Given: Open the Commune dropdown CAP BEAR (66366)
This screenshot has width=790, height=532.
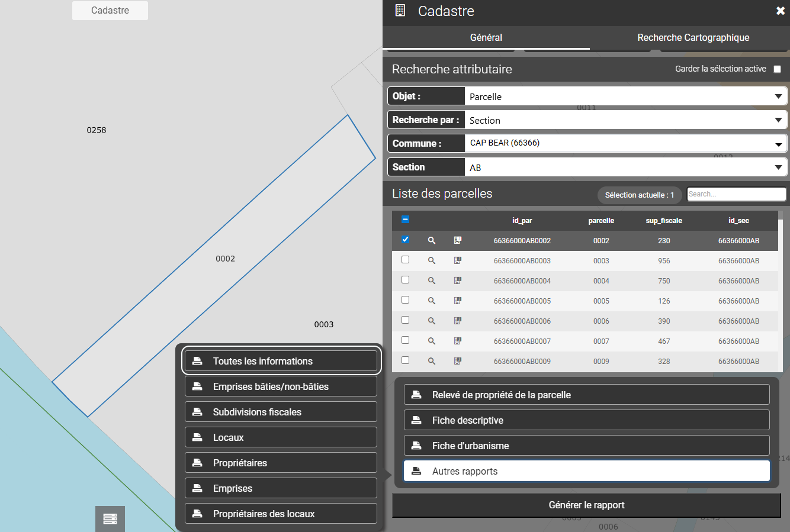Looking at the screenshot, I should [625, 143].
